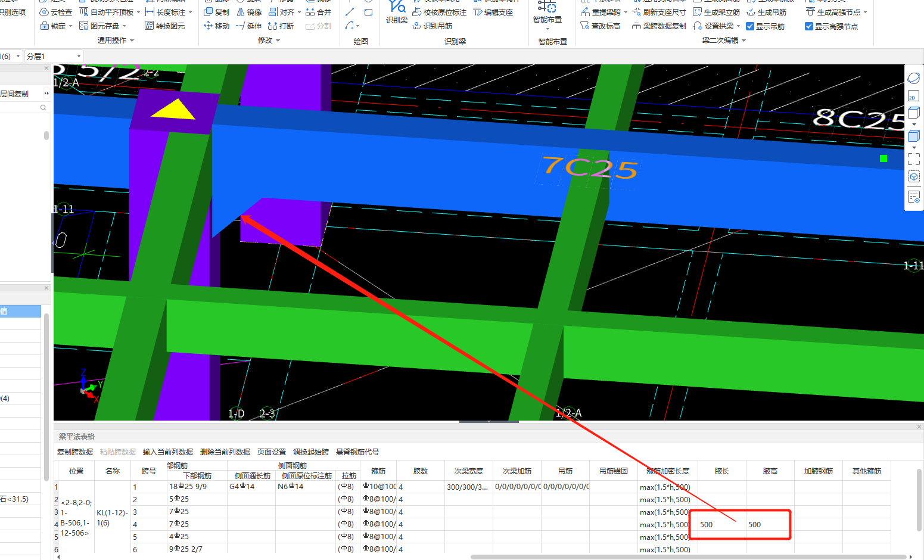Open the 编辑支座 (edit support) tool
The width and height of the screenshot is (924, 560).
(493, 12)
